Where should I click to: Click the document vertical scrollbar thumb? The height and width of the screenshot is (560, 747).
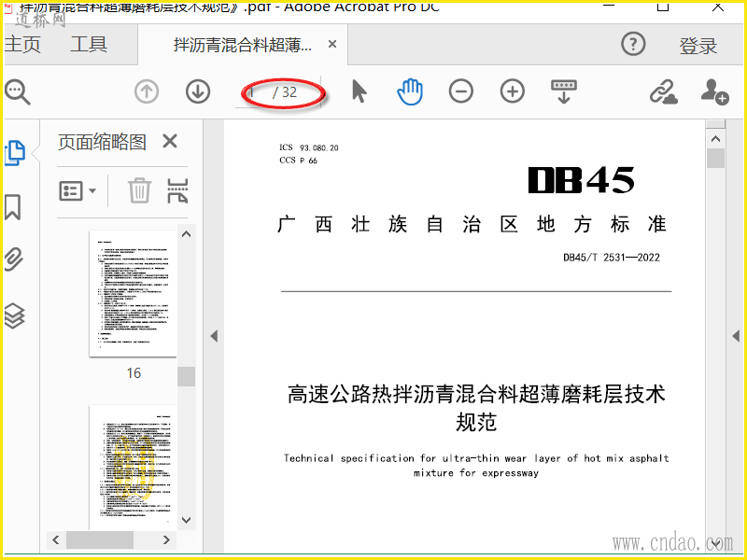(715, 158)
